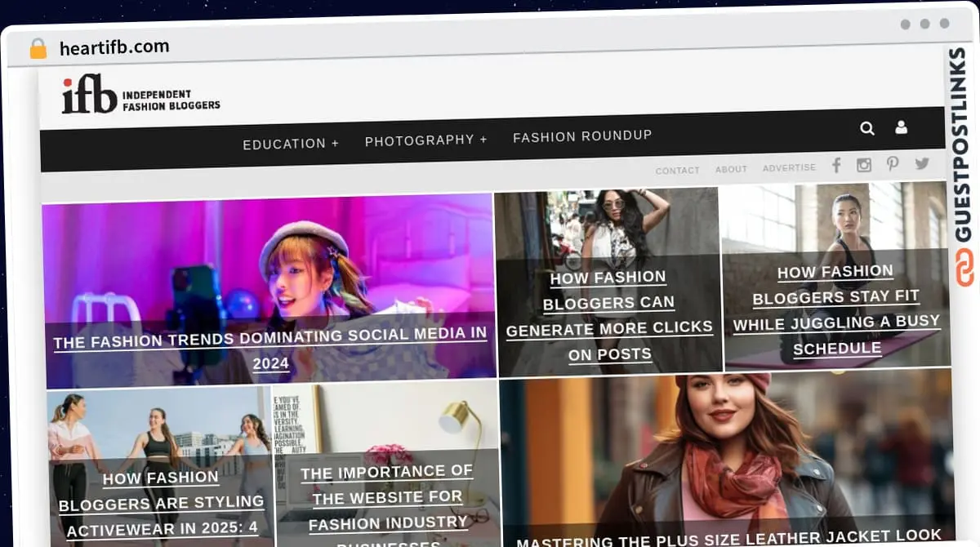Open 'How Fashion Bloggers Stay Fit' article

pos(837,309)
